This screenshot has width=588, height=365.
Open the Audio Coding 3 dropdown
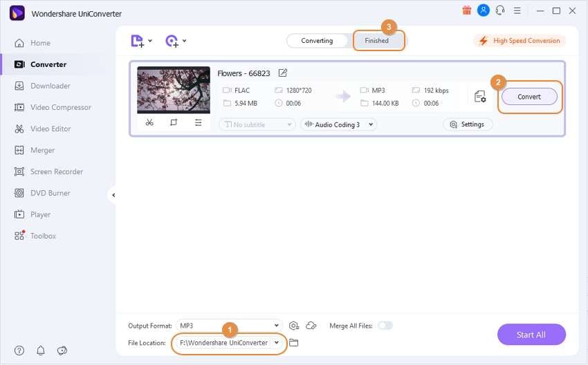[338, 124]
